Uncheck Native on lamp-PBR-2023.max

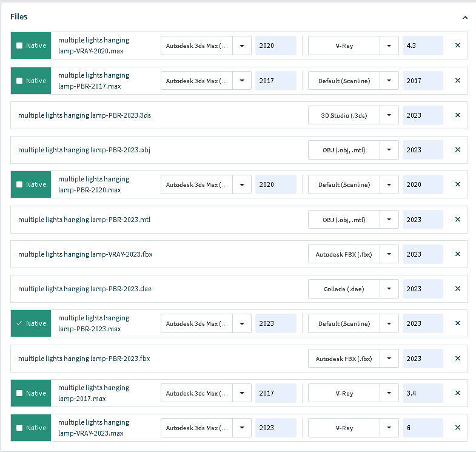[20, 323]
